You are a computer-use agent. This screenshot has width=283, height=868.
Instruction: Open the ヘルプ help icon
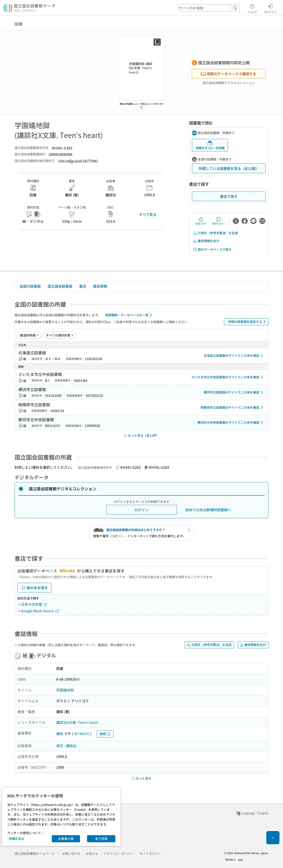(252, 8)
